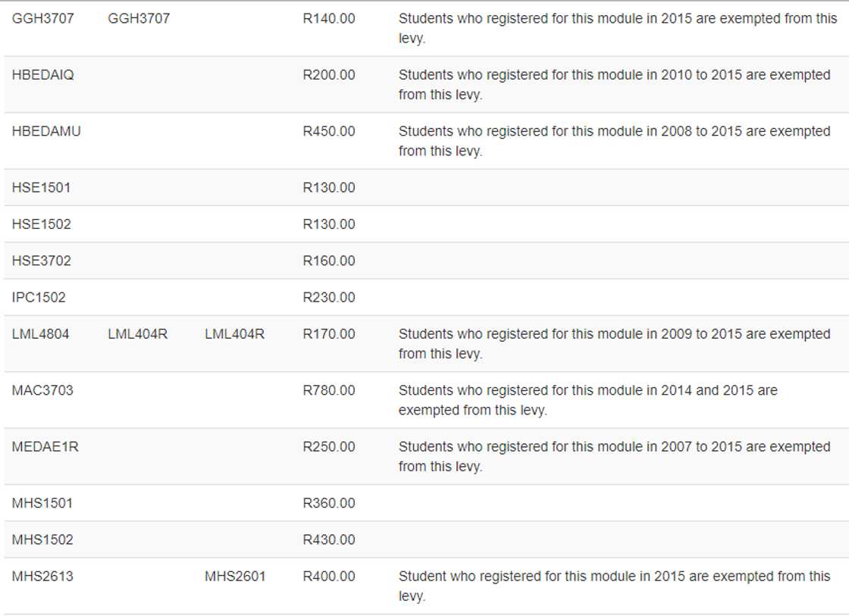
Task: Select the MEDAE1R module cell
Action: (x=45, y=446)
